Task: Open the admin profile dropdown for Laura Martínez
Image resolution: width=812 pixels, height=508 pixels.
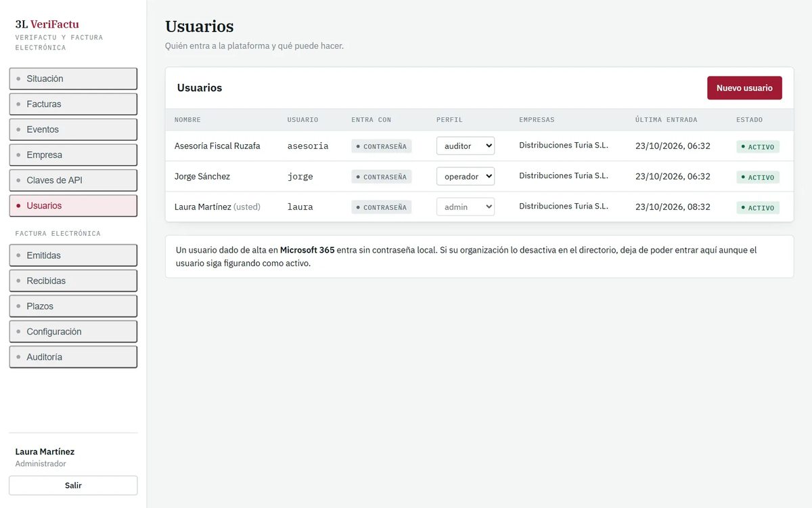Action: point(466,207)
